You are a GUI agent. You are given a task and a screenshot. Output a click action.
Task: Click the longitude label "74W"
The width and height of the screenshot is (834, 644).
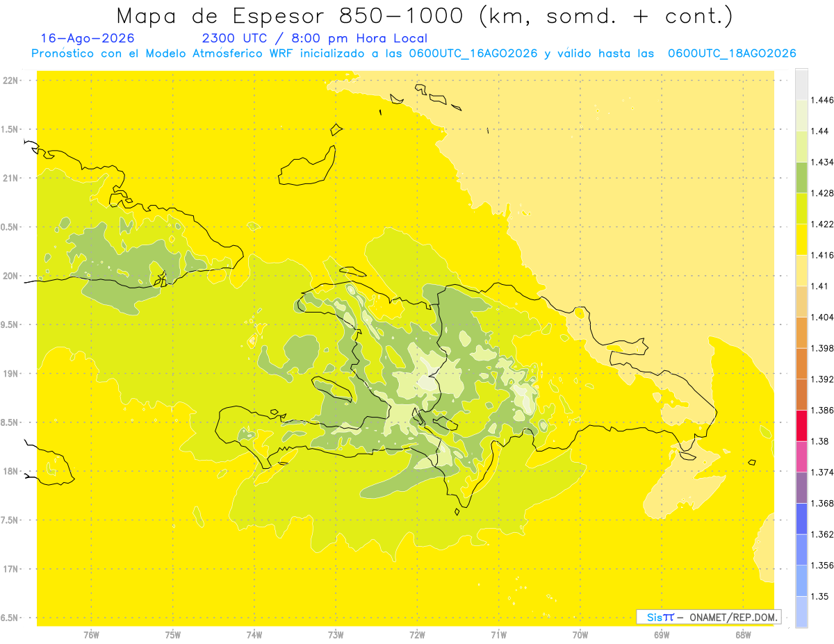coord(254,635)
